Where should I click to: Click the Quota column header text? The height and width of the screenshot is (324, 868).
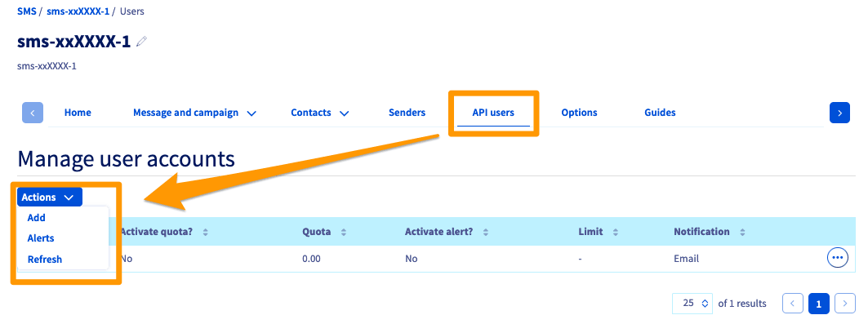(x=317, y=232)
